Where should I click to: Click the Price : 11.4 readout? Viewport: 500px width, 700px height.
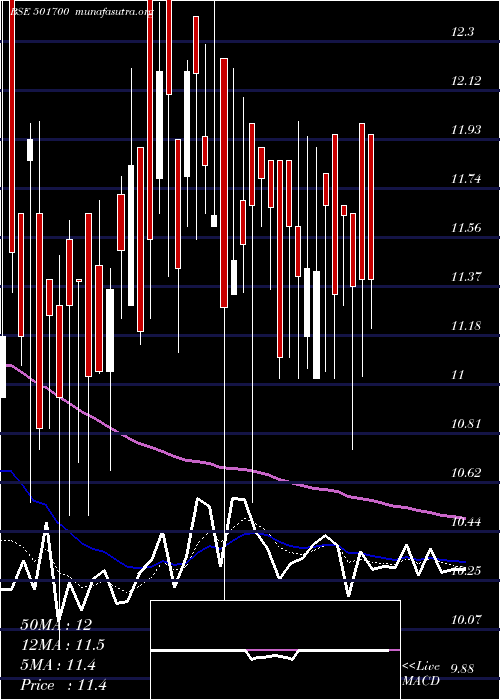point(63,685)
